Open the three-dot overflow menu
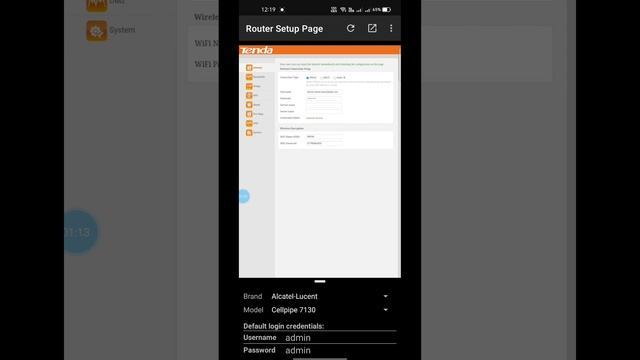Viewport: 640px width, 360px height. (x=391, y=28)
